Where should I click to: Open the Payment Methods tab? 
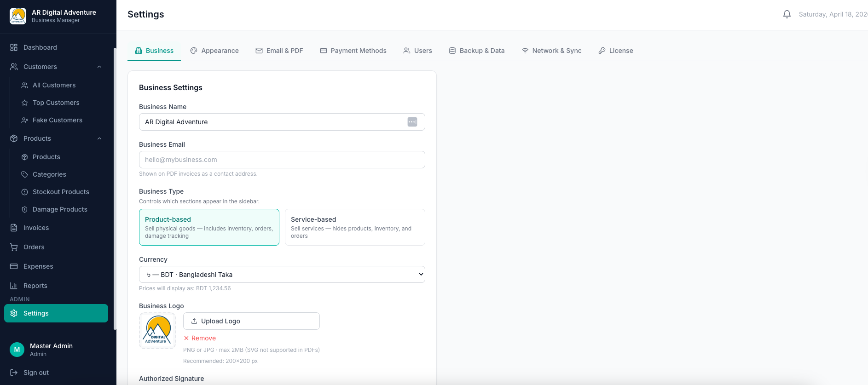(353, 51)
